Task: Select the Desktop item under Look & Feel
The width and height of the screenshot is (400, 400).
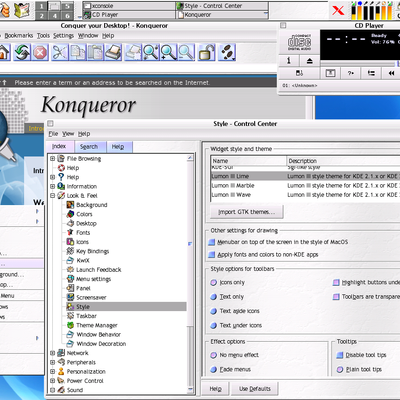Action: (x=86, y=223)
